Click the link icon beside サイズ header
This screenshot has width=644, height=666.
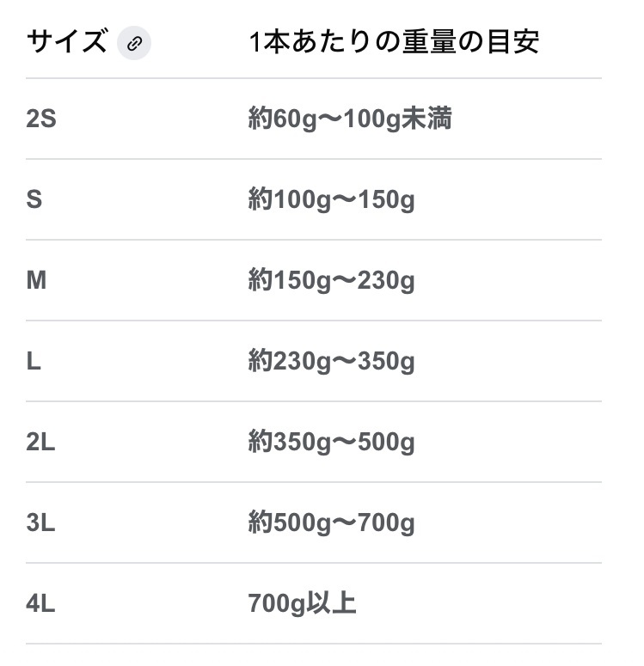tap(134, 43)
